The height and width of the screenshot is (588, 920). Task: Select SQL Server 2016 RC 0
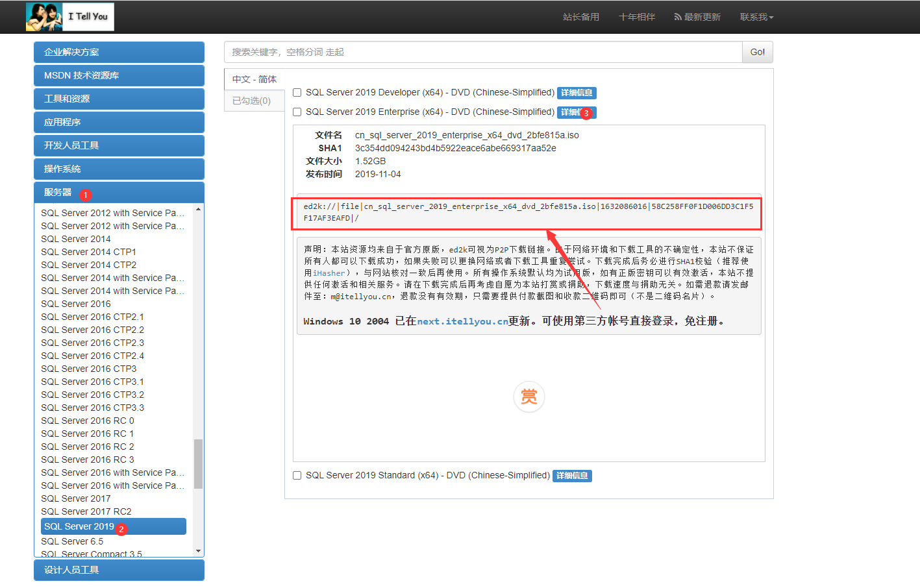coord(88,421)
